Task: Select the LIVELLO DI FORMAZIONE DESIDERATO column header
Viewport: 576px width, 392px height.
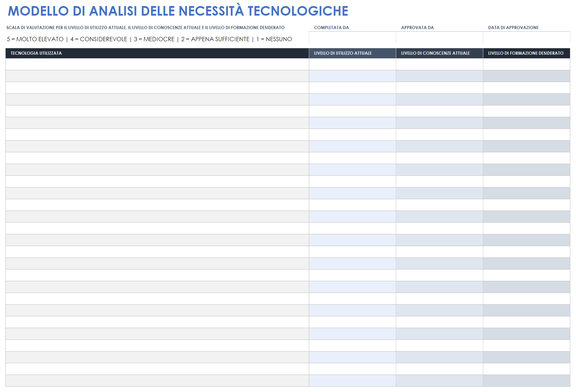Action: tap(527, 53)
